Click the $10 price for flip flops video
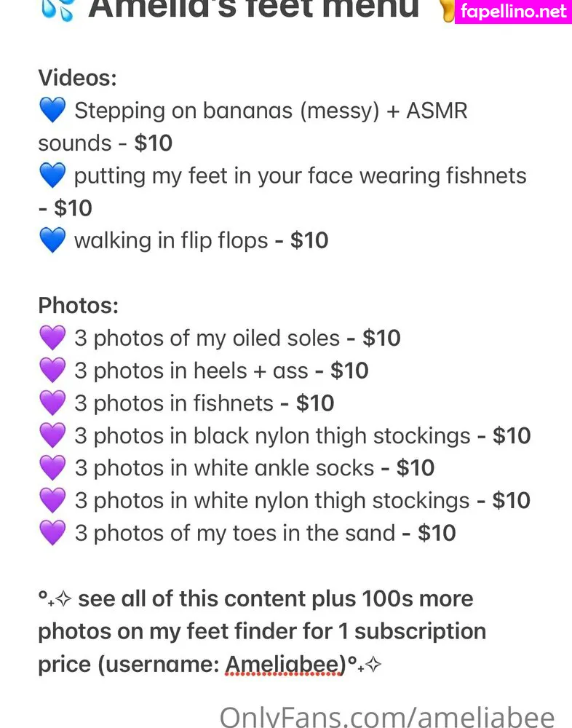Image resolution: width=572 pixels, height=728 pixels. pyautogui.click(x=309, y=240)
